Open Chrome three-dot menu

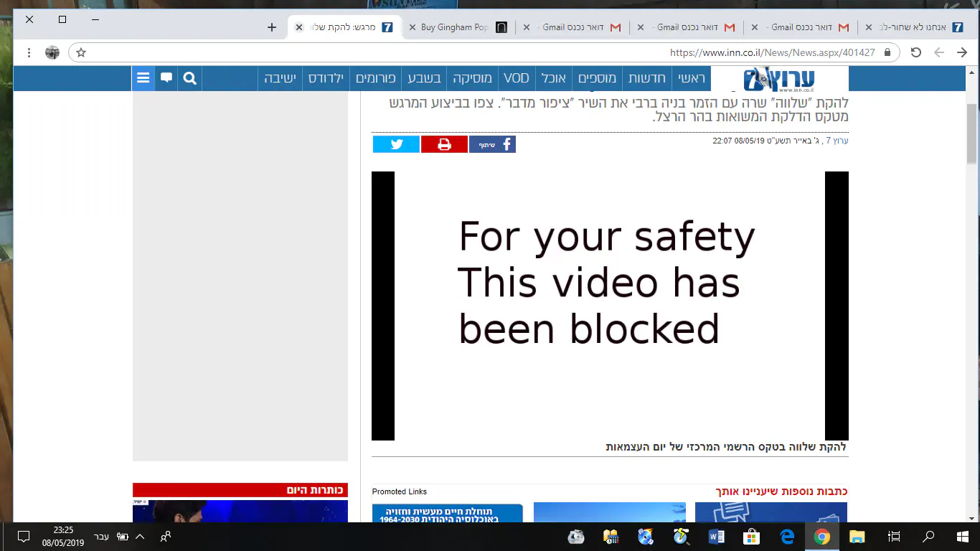click(x=29, y=52)
